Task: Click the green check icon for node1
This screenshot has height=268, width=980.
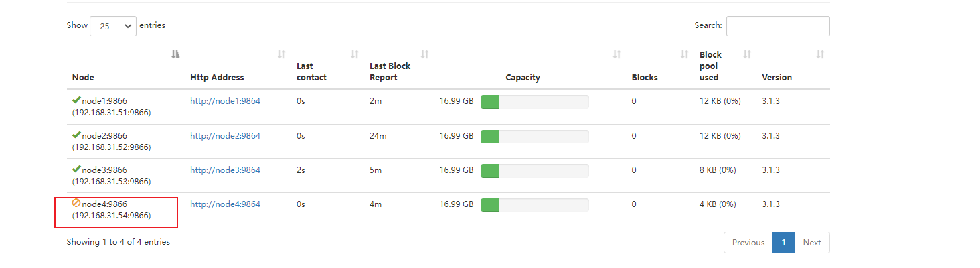Action: 76,100
